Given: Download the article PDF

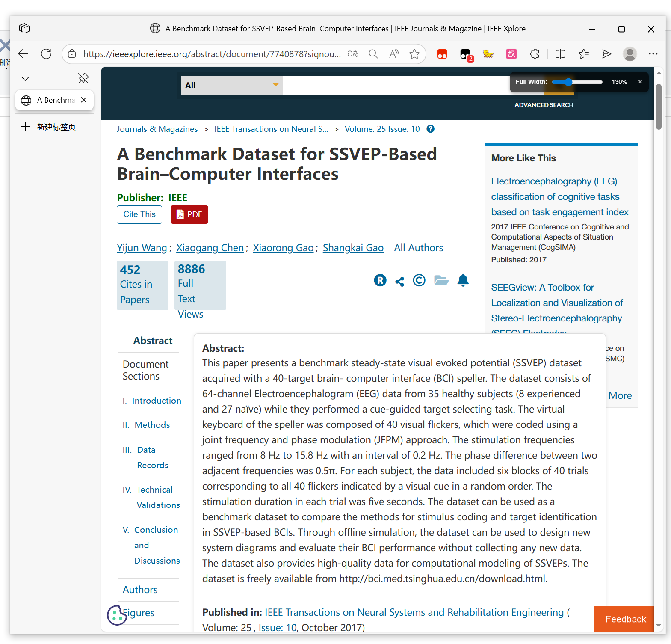Looking at the screenshot, I should [189, 214].
